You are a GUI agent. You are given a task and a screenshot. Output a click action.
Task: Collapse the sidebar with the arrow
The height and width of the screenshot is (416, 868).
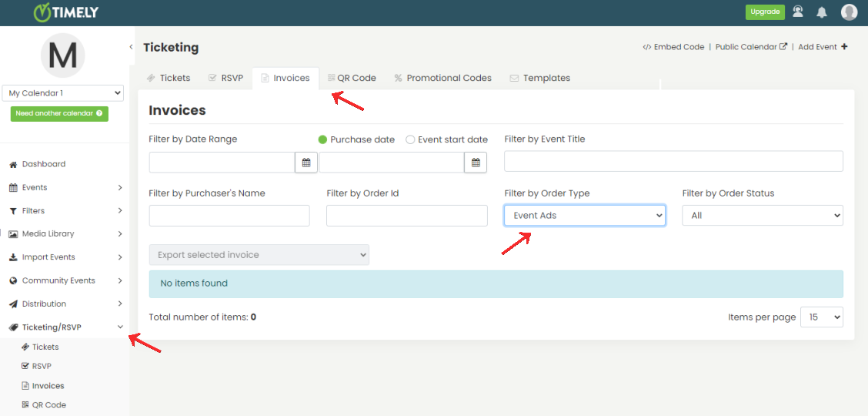[x=131, y=46]
